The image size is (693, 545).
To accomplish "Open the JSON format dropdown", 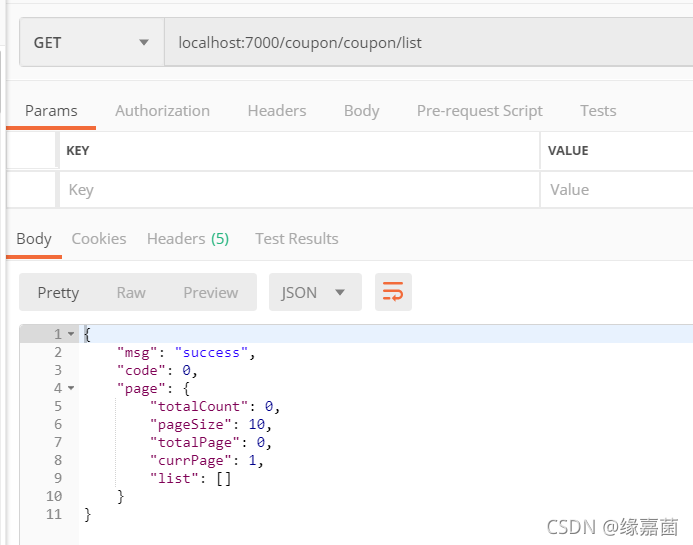I will pos(315,292).
